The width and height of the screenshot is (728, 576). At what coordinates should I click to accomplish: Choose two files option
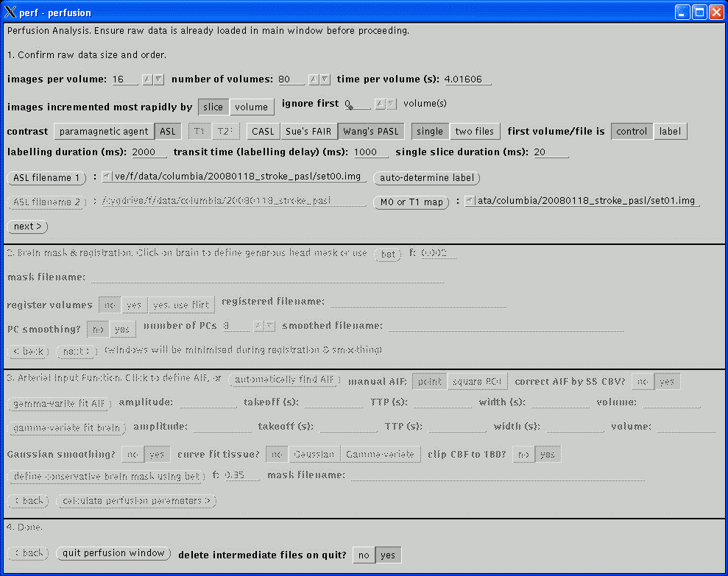click(474, 132)
